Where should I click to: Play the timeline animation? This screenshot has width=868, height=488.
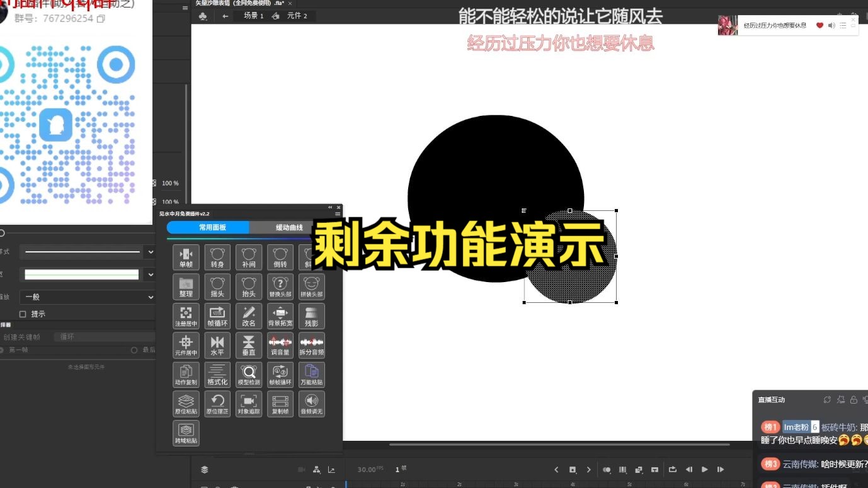click(x=705, y=470)
